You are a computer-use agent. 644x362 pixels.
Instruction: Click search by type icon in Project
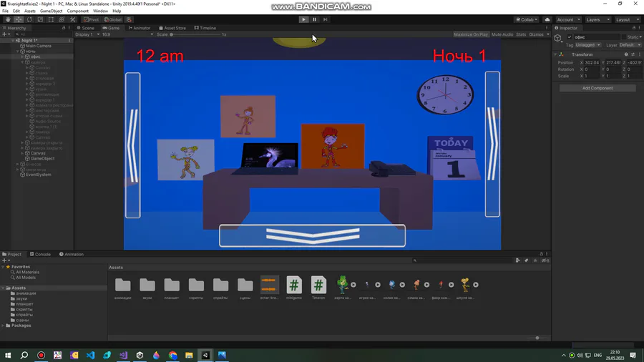click(517, 260)
